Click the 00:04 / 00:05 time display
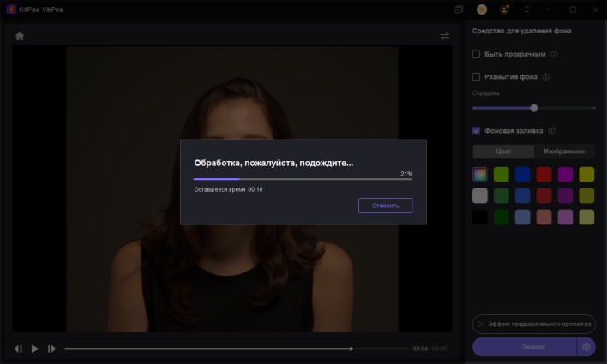Viewport: 607px width, 364px height. [x=430, y=349]
